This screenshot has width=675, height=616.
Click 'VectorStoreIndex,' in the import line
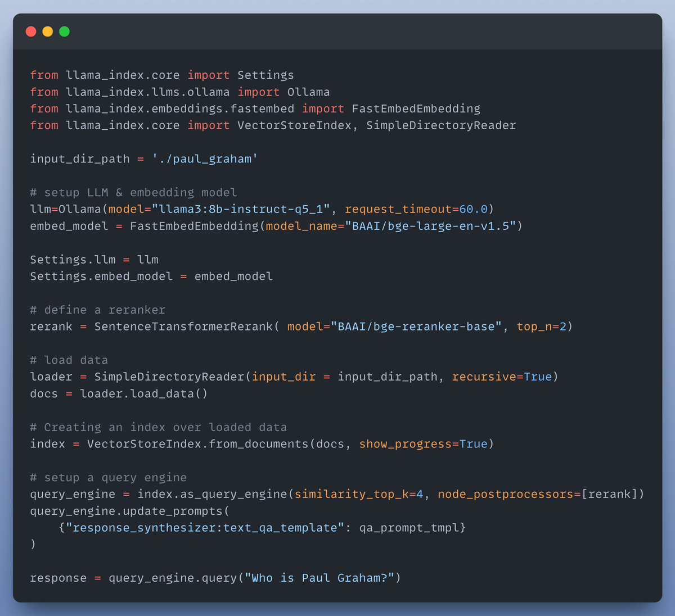(298, 125)
